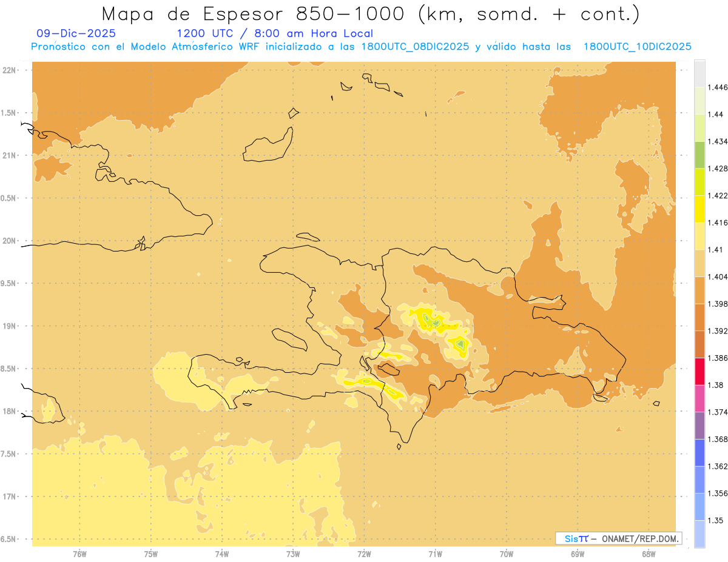
Task: Click the 20N latitude label
Action: point(10,241)
